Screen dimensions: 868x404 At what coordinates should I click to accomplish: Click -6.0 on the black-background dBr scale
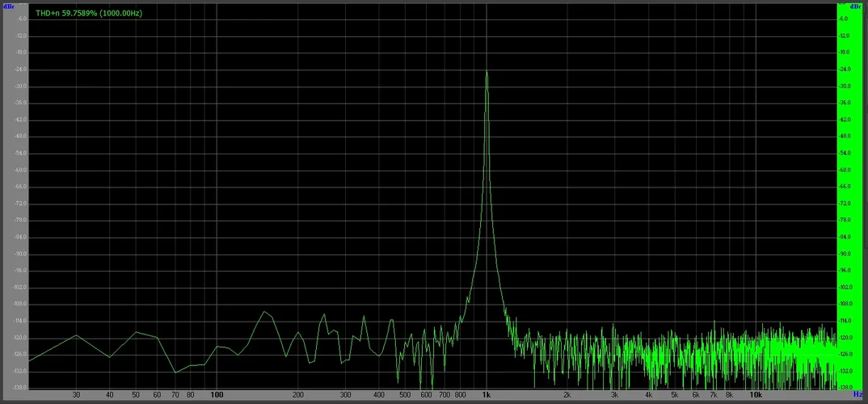pos(23,19)
